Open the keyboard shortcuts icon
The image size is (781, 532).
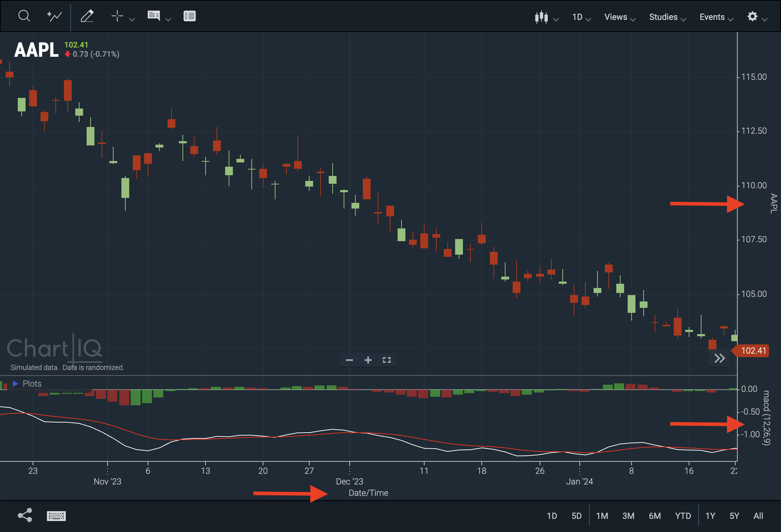click(x=56, y=516)
